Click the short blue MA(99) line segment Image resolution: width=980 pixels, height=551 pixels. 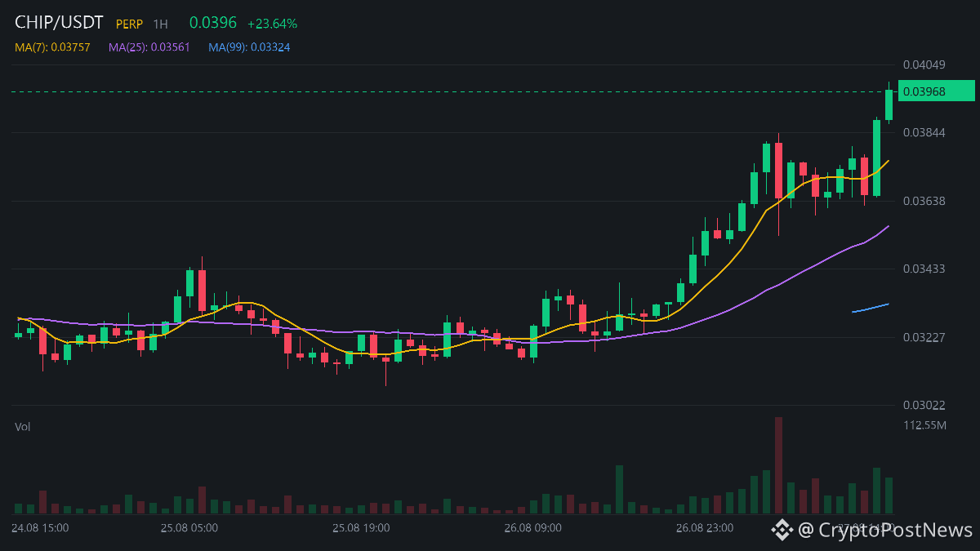click(871, 308)
